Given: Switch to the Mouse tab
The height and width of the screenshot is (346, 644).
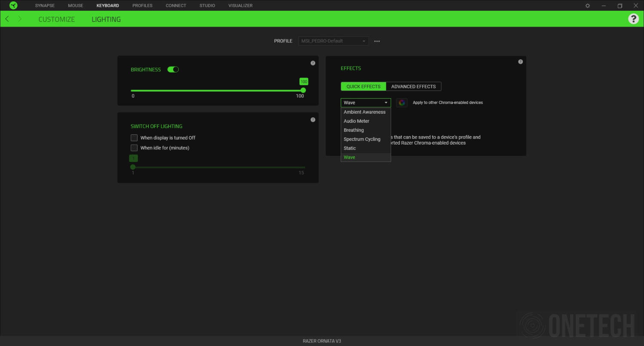Looking at the screenshot, I should pyautogui.click(x=76, y=6).
